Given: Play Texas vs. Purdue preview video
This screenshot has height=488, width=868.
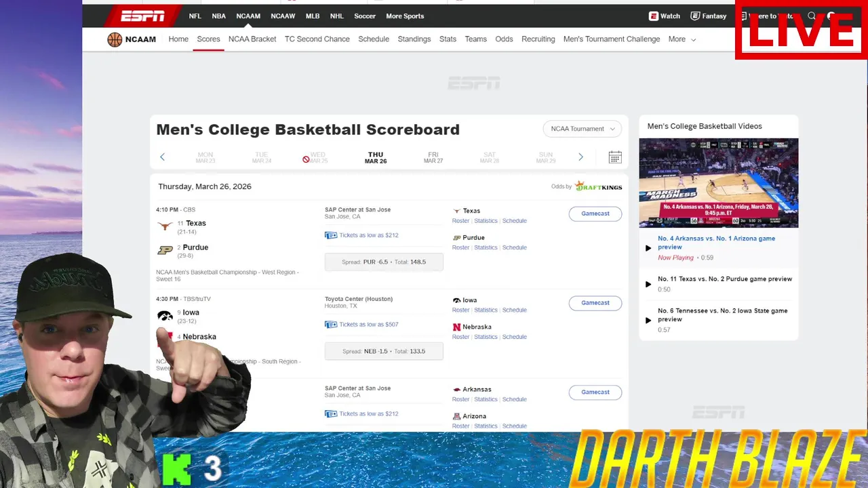Looking at the screenshot, I should point(648,284).
